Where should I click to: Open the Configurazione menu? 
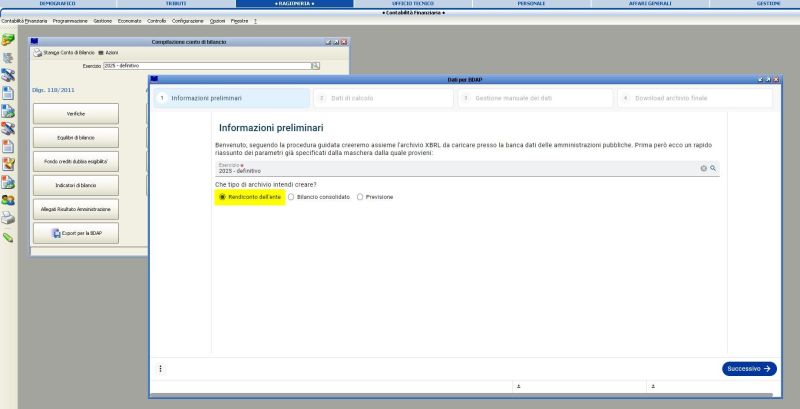click(188, 21)
